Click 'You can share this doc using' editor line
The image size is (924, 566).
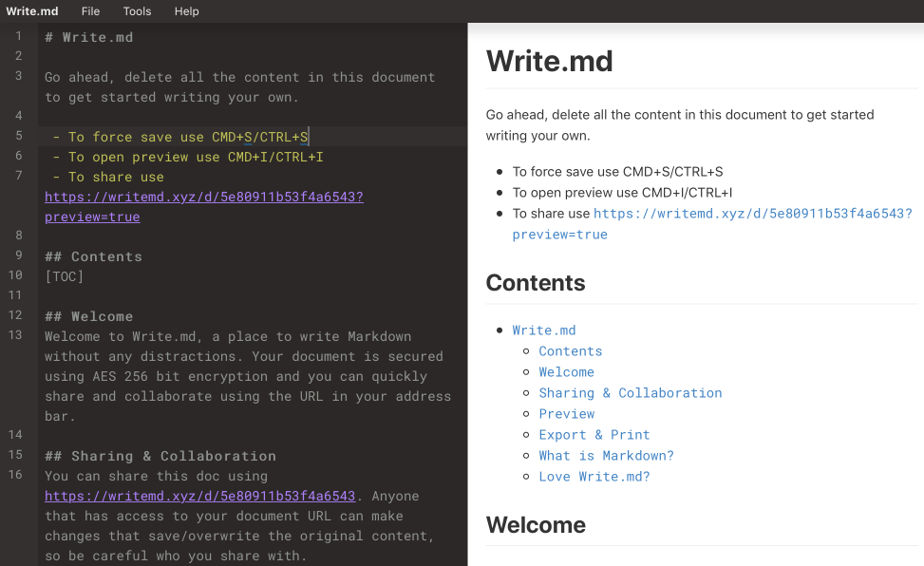pyautogui.click(x=156, y=476)
